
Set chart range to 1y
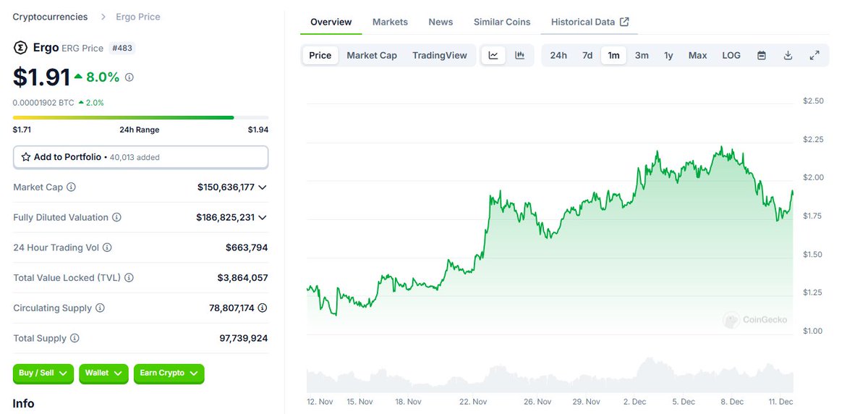point(668,55)
